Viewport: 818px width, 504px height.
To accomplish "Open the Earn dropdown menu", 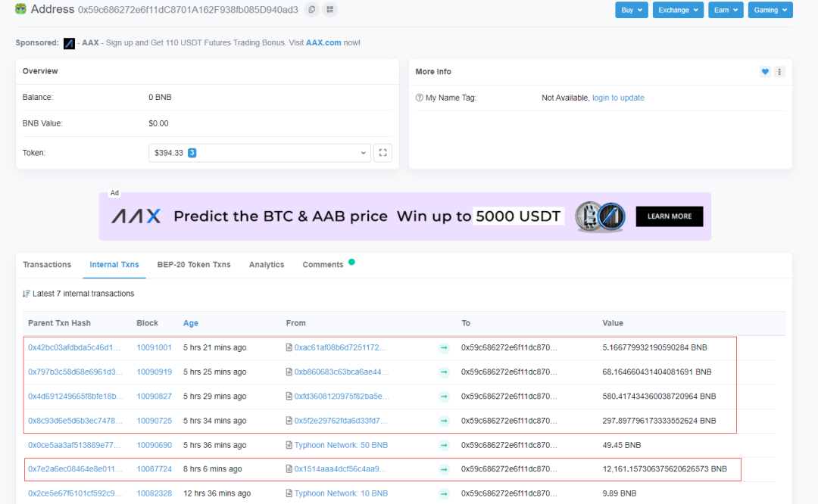I will (x=726, y=10).
